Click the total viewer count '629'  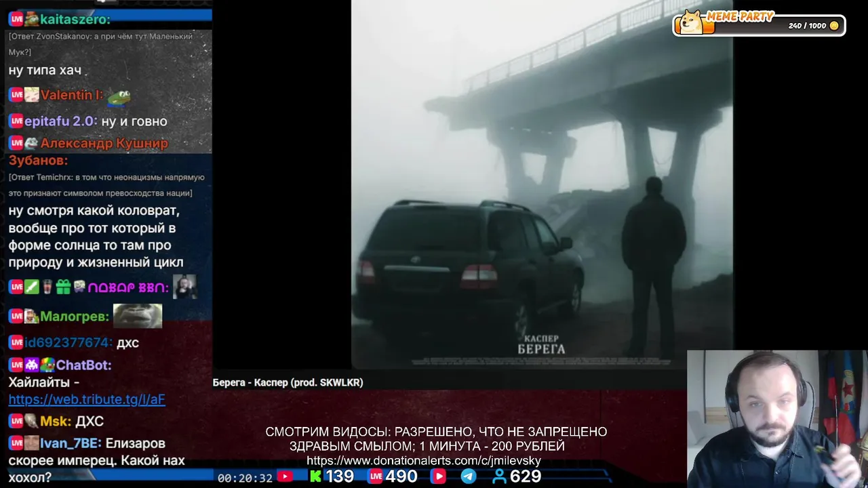526,476
